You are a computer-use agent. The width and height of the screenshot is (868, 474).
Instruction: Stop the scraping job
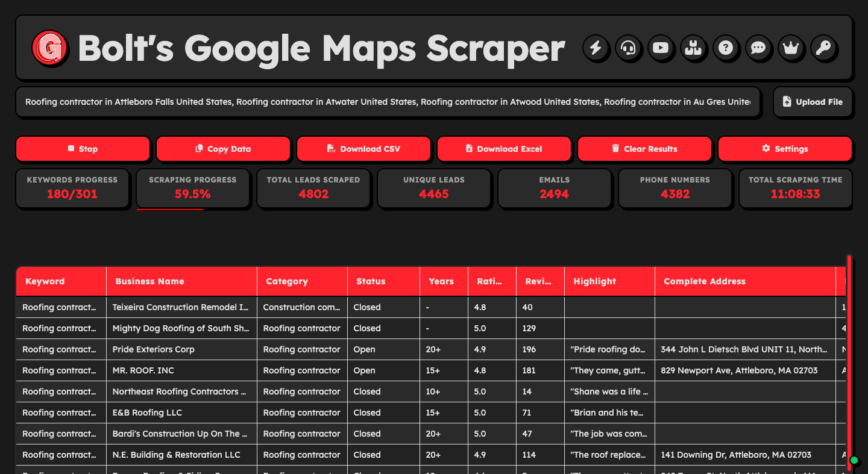[83, 149]
